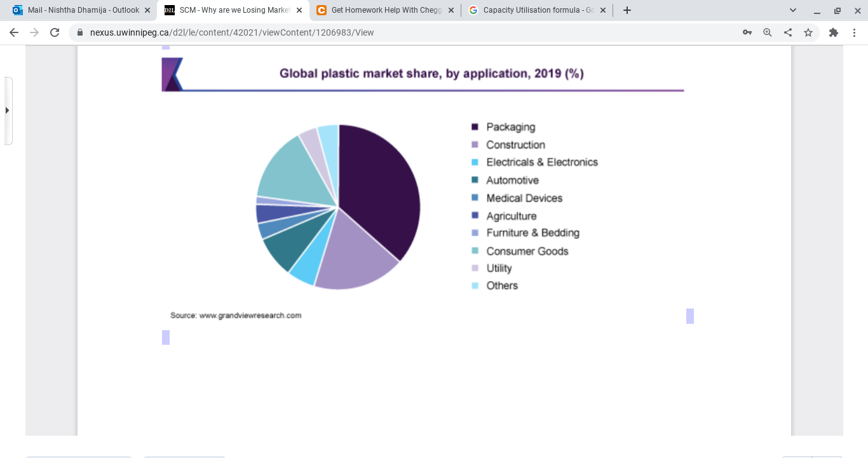Click the browser forward arrow
The height and width of the screenshot is (458, 868).
click(34, 32)
